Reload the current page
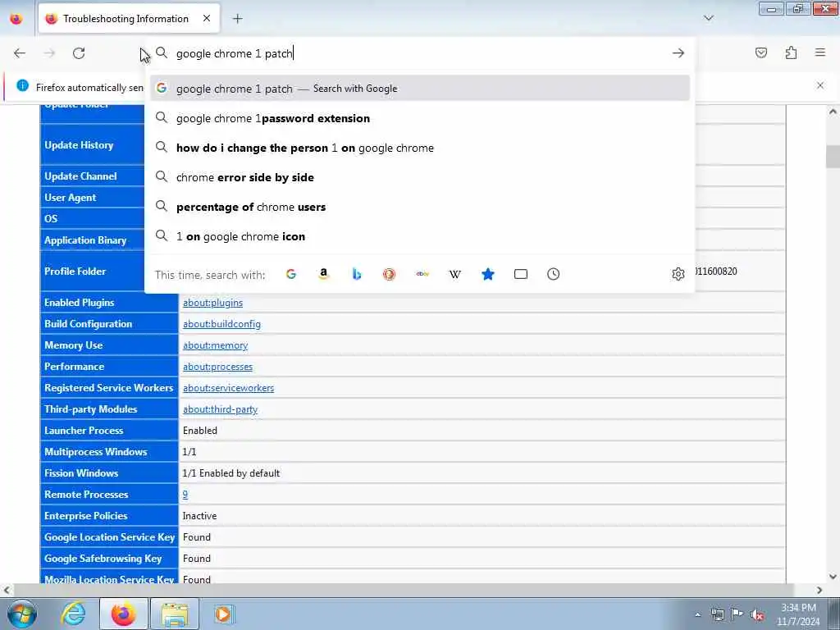 tap(79, 53)
